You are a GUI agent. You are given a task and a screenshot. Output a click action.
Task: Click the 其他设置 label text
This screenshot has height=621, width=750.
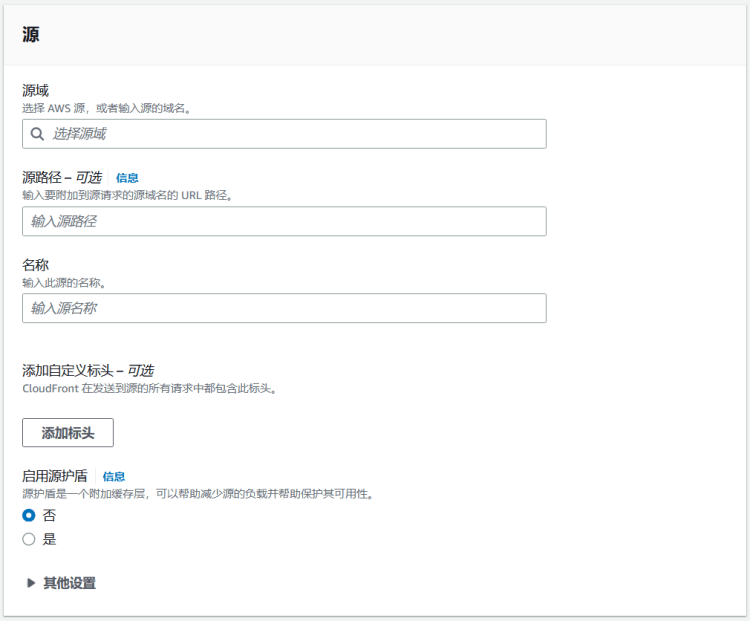pos(69,583)
